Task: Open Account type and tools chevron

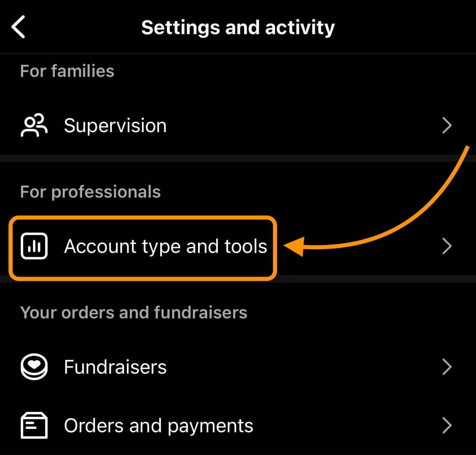Action: 447,246
